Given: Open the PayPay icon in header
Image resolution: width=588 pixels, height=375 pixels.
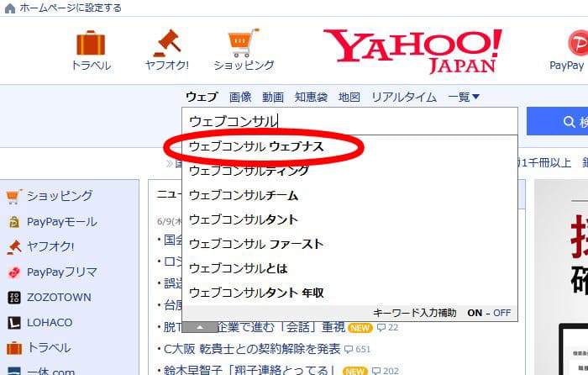Looking at the screenshot, I should click(578, 43).
